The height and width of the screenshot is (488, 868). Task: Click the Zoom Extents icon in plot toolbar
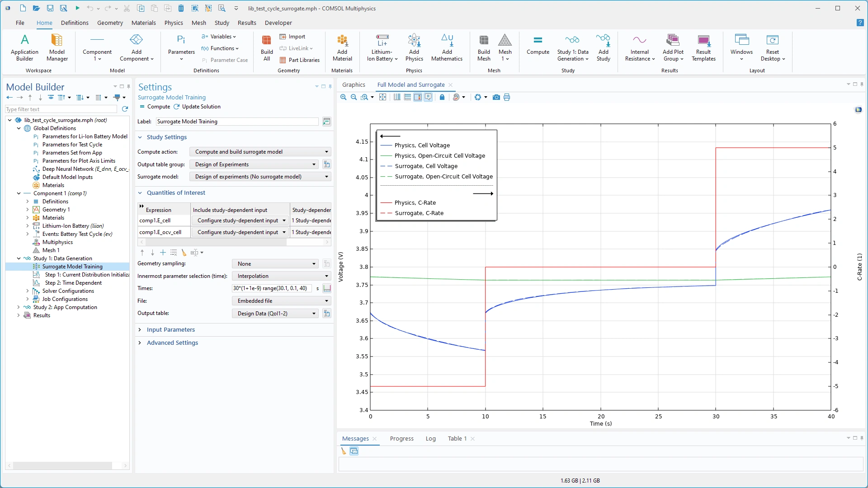(382, 97)
